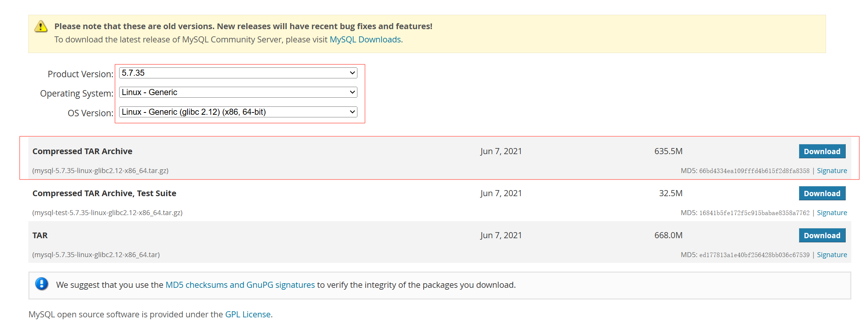868x334 pixels.
Task: Click the Product Version label
Action: point(81,74)
